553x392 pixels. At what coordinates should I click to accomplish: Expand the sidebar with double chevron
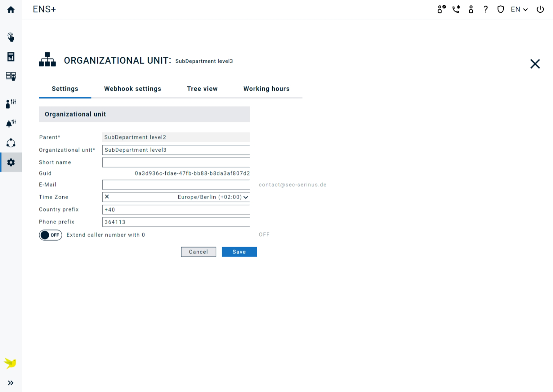[11, 383]
